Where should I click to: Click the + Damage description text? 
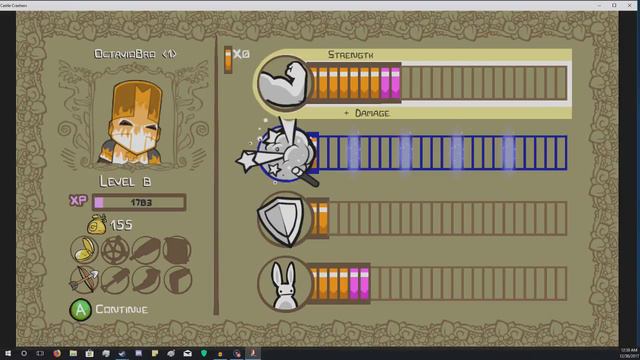[x=367, y=113]
